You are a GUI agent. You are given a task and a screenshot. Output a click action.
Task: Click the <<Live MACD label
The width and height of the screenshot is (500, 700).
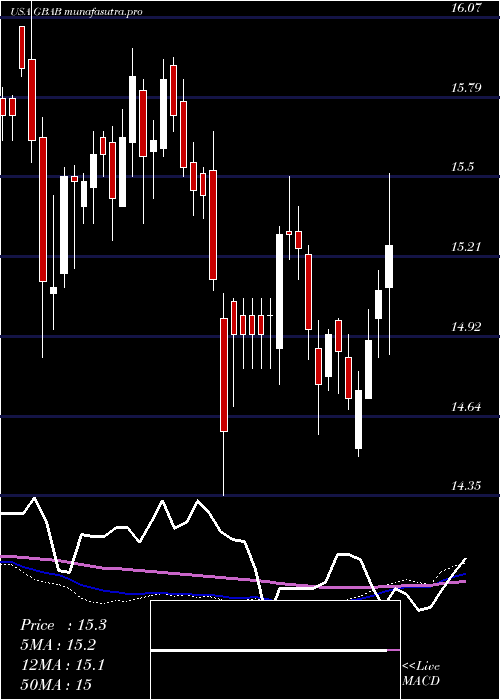pos(421,673)
